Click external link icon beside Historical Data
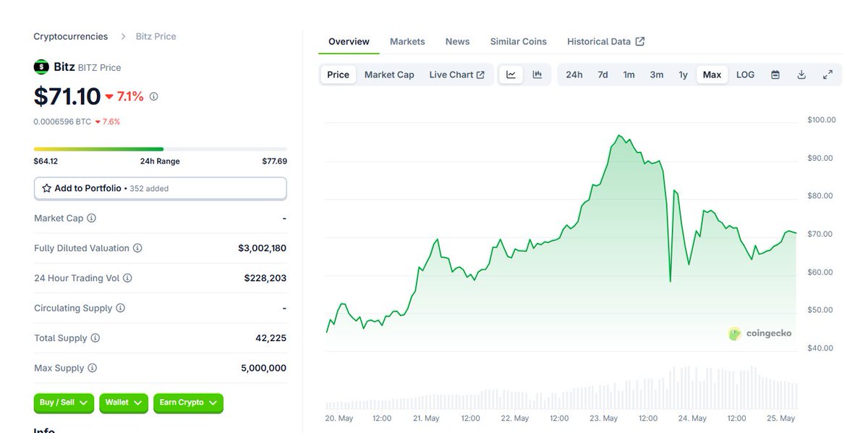868x433 pixels. click(640, 41)
